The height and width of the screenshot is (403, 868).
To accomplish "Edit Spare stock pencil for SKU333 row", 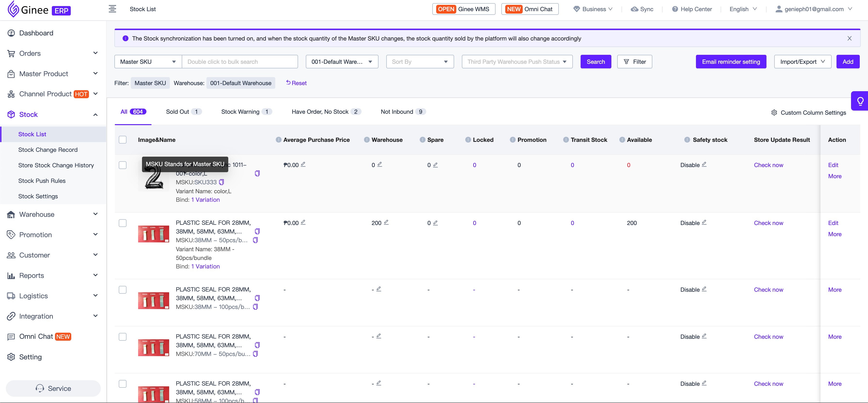I will (x=435, y=165).
